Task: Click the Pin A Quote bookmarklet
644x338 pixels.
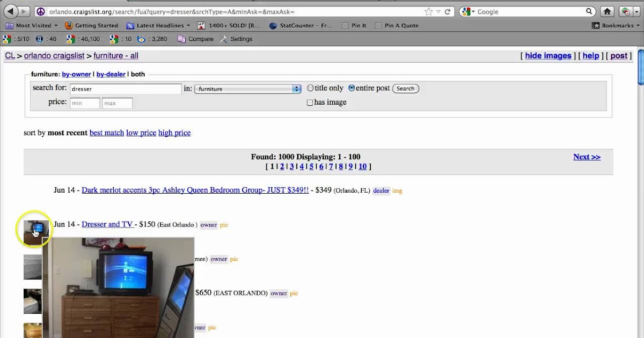Action: click(396, 25)
